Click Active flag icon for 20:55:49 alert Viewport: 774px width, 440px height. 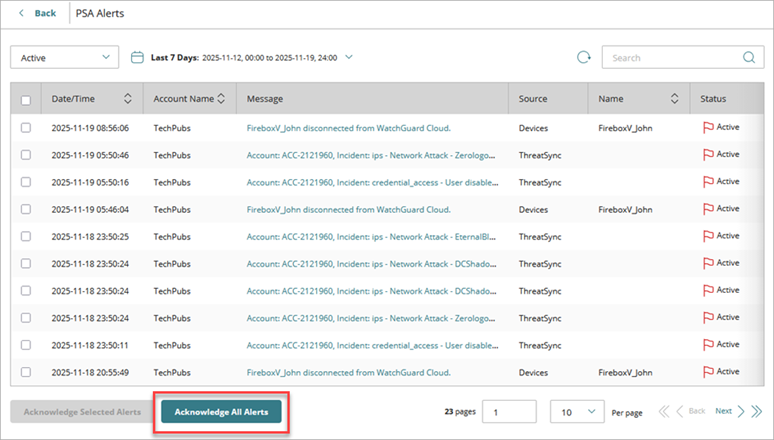[708, 372]
